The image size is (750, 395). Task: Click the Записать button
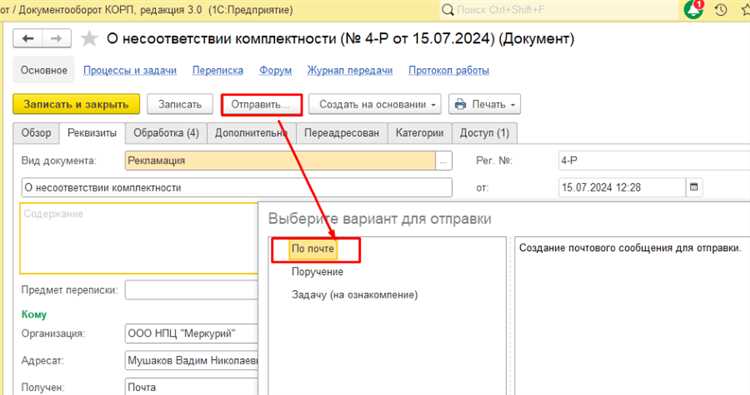pyautogui.click(x=180, y=104)
